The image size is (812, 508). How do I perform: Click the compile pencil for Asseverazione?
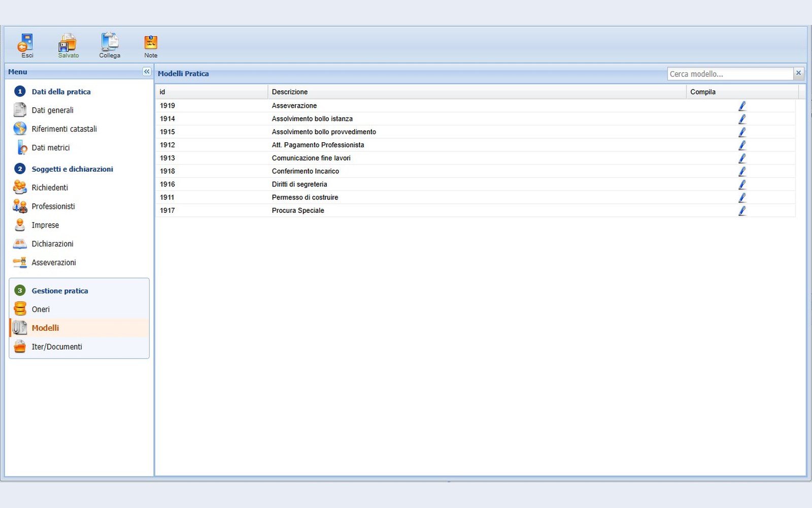point(742,106)
